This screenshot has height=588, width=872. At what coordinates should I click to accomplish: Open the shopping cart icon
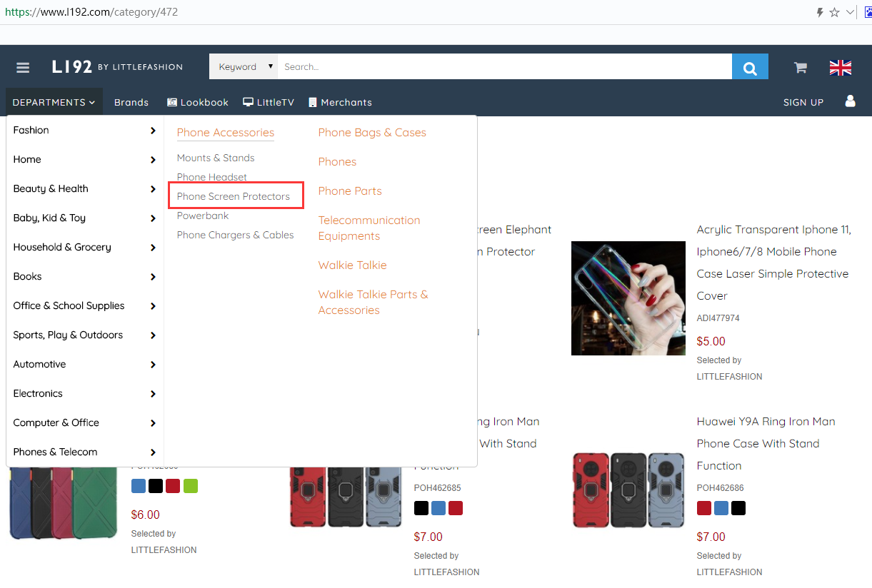click(801, 67)
